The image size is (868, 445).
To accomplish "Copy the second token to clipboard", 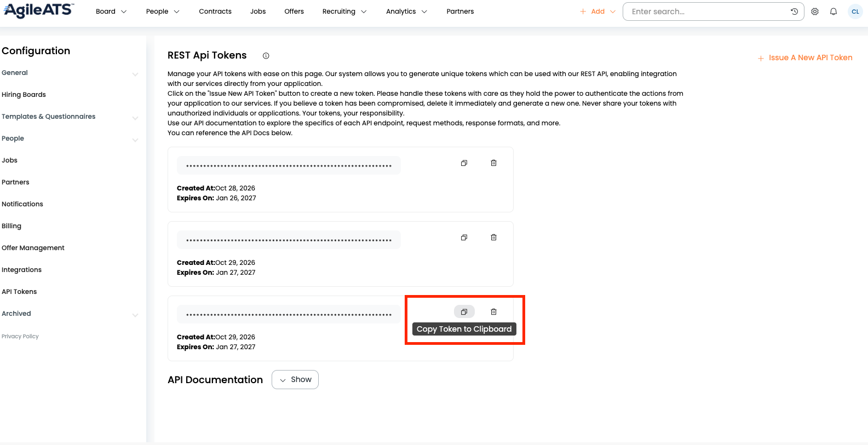I will click(x=464, y=238).
